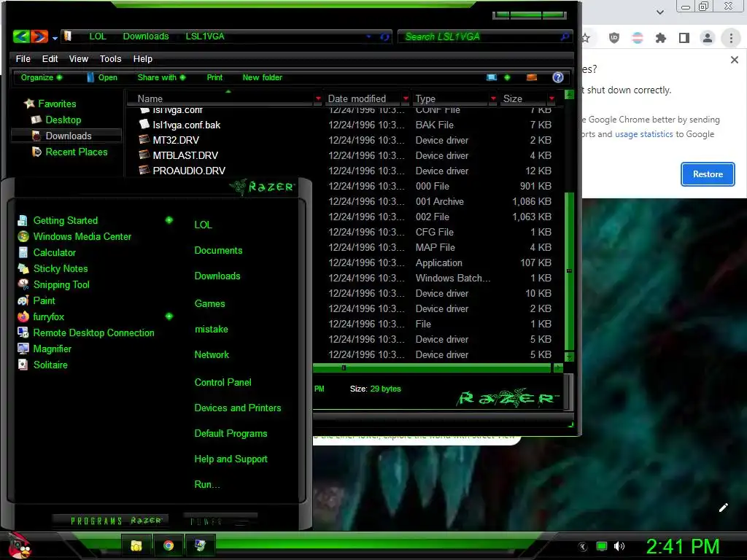Click the vertical scrollbar down arrow in Explorer

click(569, 357)
